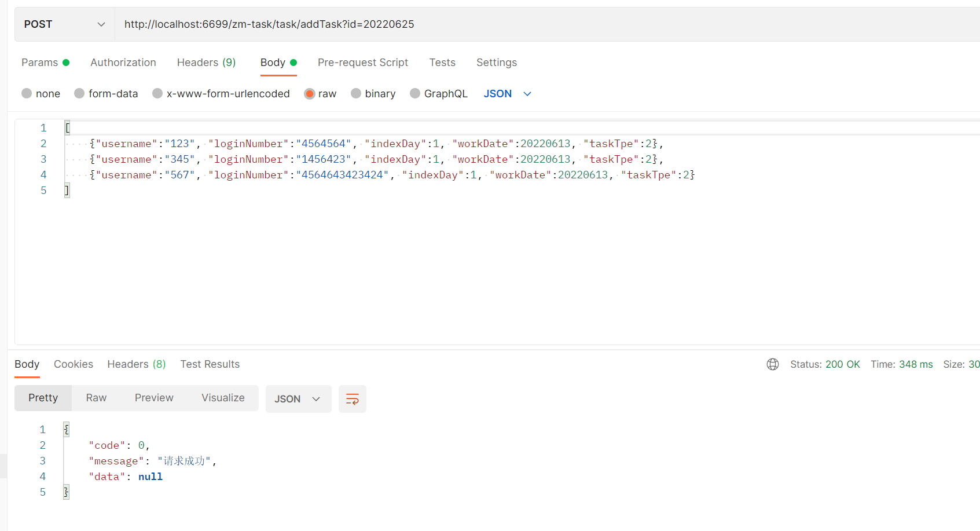
Task: Click the "code": 0 response line
Action: (119, 445)
